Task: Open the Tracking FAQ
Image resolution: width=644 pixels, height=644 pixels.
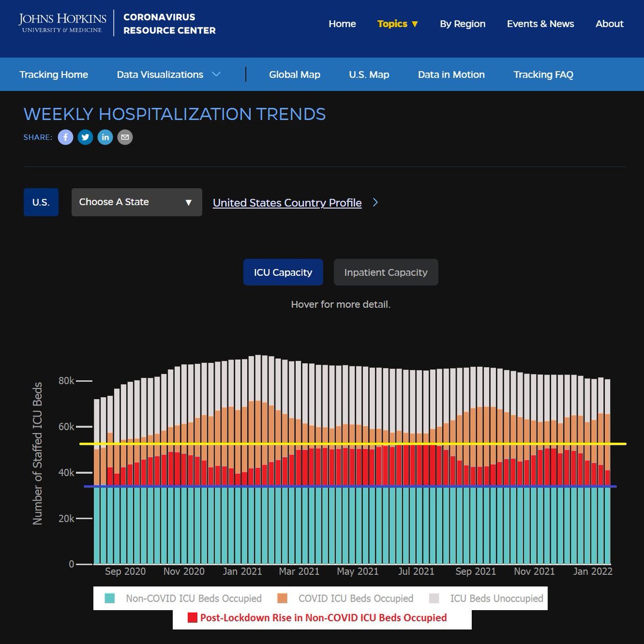Action: (x=544, y=75)
